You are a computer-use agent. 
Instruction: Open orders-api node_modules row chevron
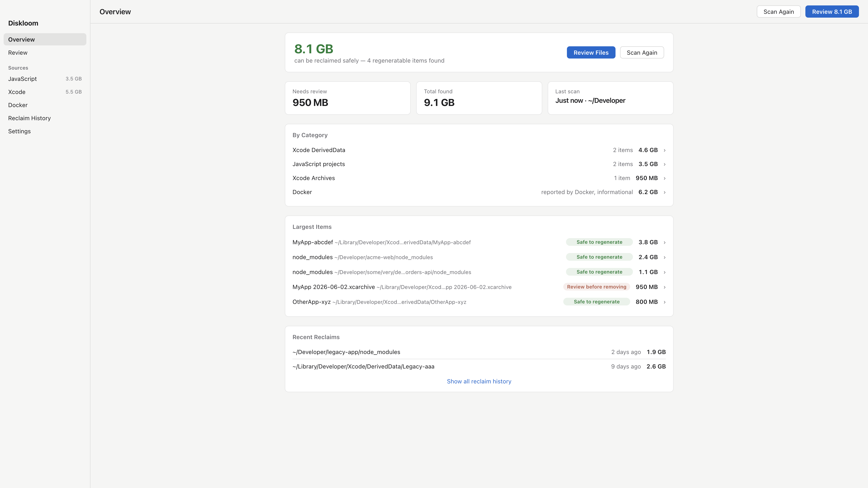click(x=665, y=272)
